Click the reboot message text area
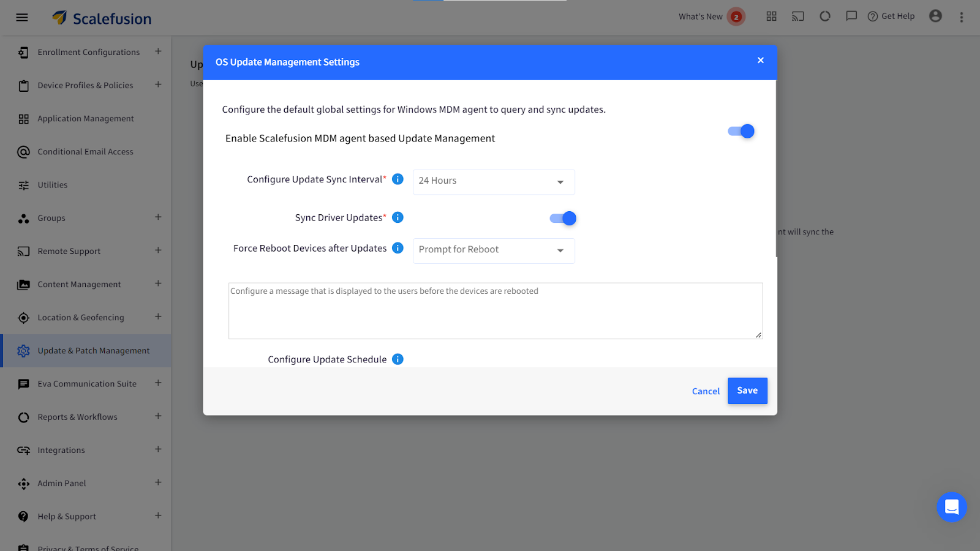This screenshot has height=551, width=980. click(x=496, y=311)
